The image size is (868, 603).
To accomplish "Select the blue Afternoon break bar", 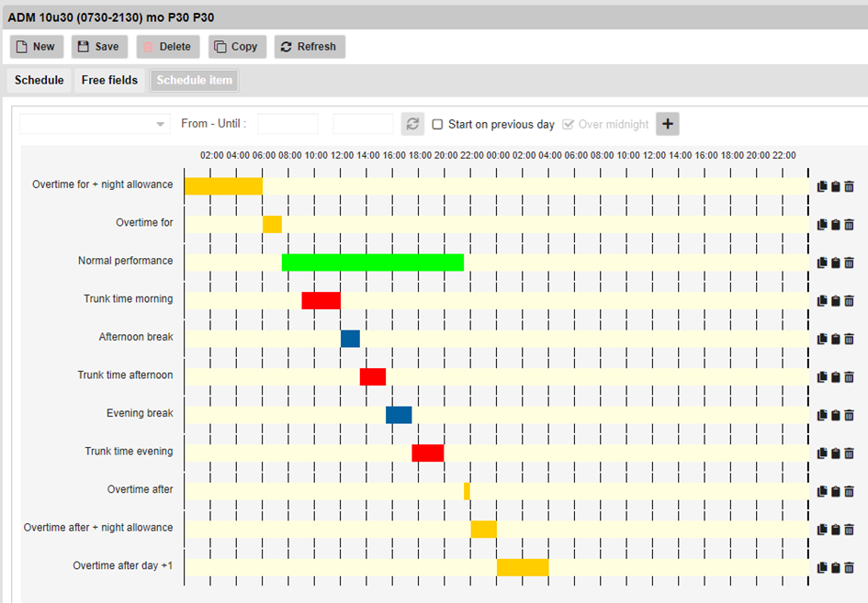I will [350, 339].
